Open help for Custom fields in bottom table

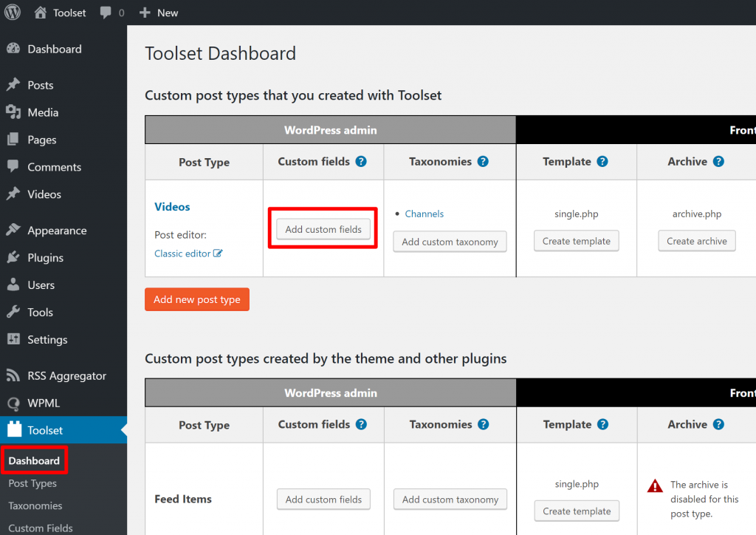coord(361,424)
